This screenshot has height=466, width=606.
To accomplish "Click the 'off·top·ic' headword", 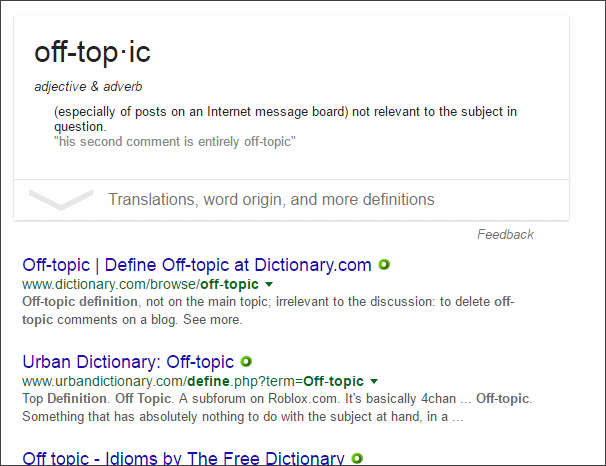I will pos(93,53).
